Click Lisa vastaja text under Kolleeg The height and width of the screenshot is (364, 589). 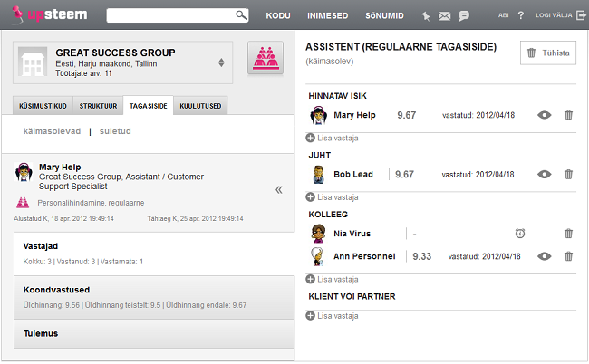[x=338, y=279]
